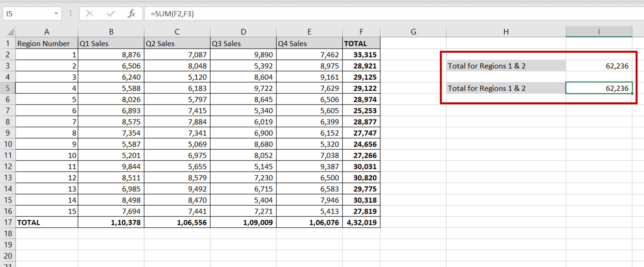
Task: Select column F header
Action: tap(361, 32)
